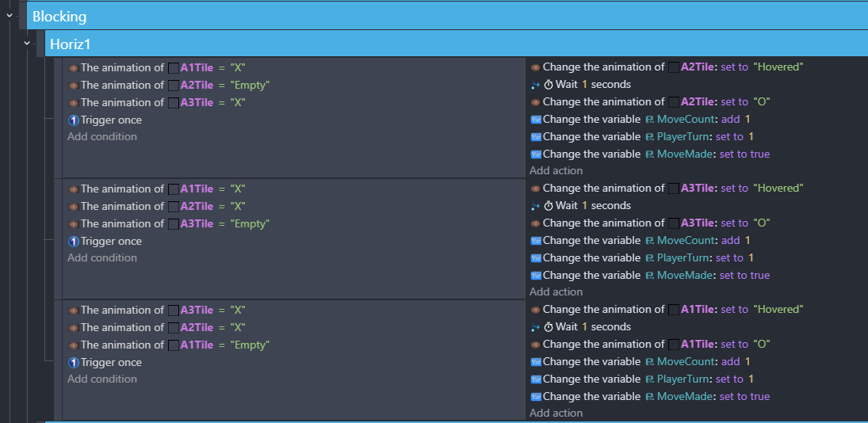The height and width of the screenshot is (423, 868).
Task: Click the Wait stopwatch icon in second event
Action: [549, 206]
